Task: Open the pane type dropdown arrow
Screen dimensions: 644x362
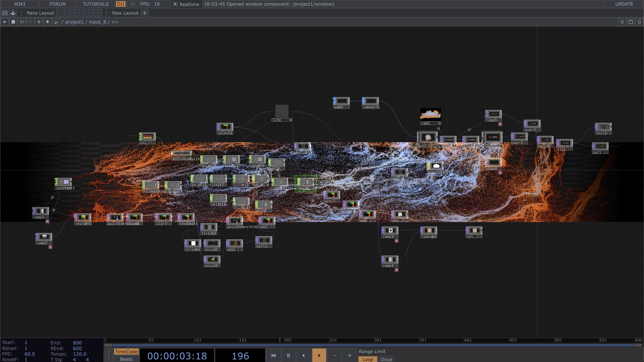Action: (4, 22)
